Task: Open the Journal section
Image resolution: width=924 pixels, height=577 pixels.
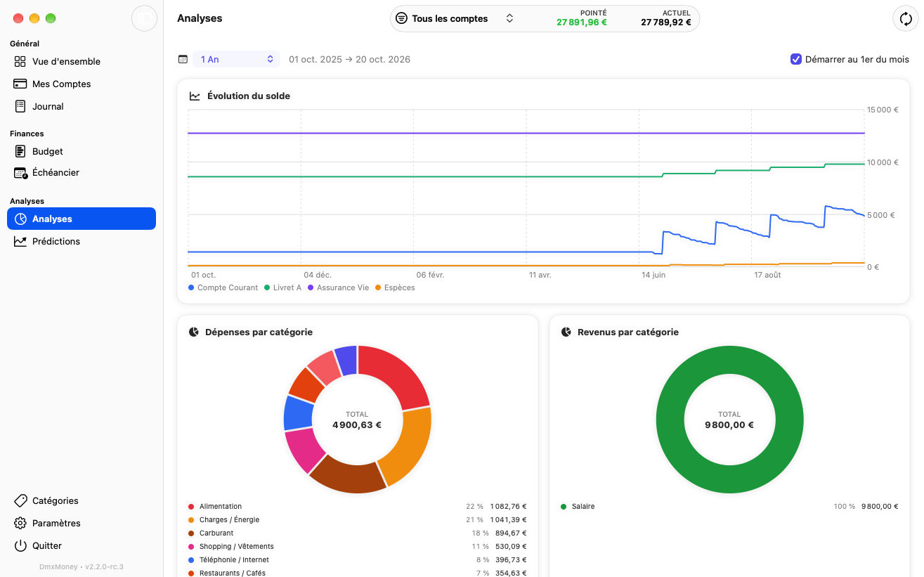Action: coord(82,106)
